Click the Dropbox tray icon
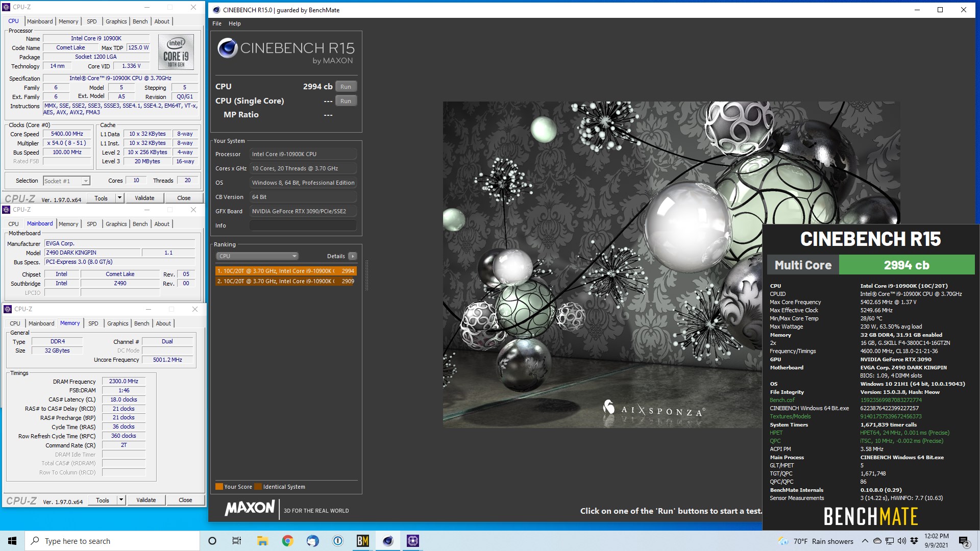Image resolution: width=980 pixels, height=551 pixels. click(914, 541)
